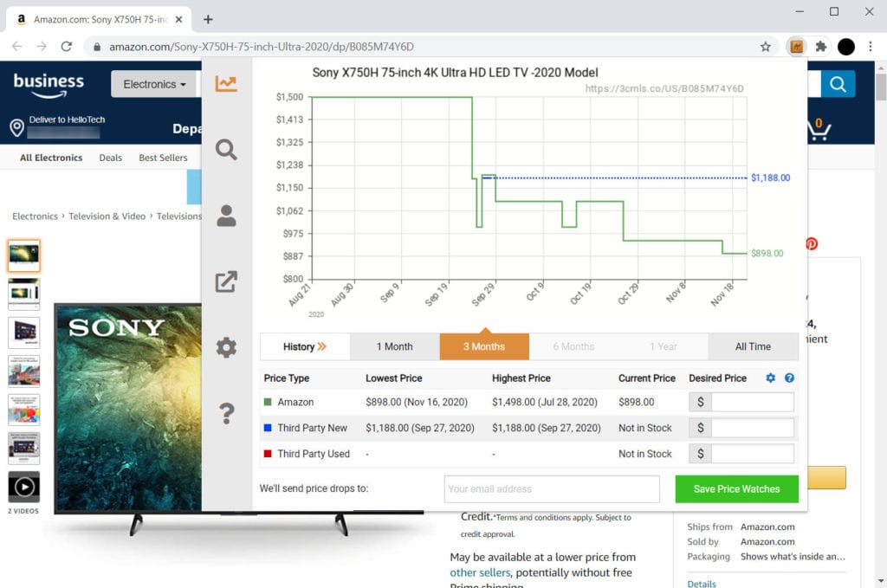Toggle the green Amazon price type swatch
Image resolution: width=887 pixels, height=588 pixels.
pyautogui.click(x=268, y=402)
